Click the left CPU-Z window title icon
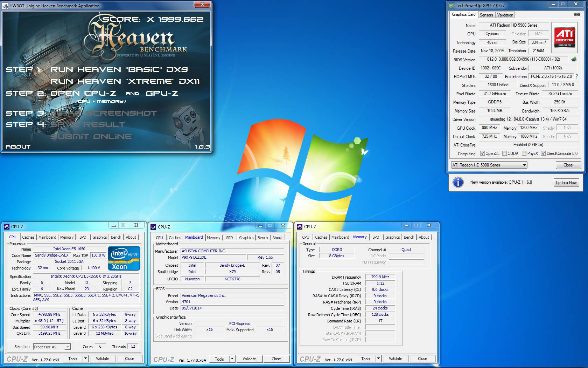The height and width of the screenshot is (368, 588). click(x=7, y=227)
